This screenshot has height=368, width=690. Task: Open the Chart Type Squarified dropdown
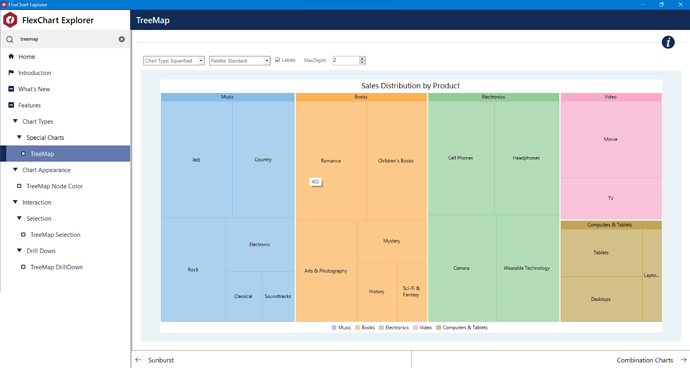tap(174, 61)
